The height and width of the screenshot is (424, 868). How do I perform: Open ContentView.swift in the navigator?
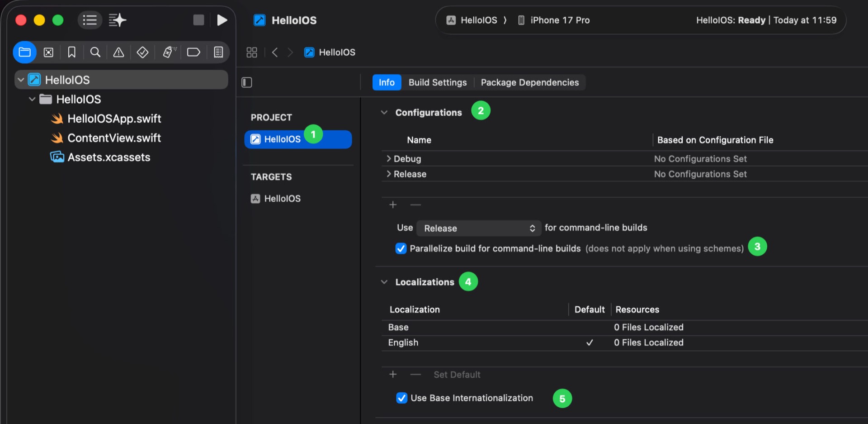tap(114, 138)
